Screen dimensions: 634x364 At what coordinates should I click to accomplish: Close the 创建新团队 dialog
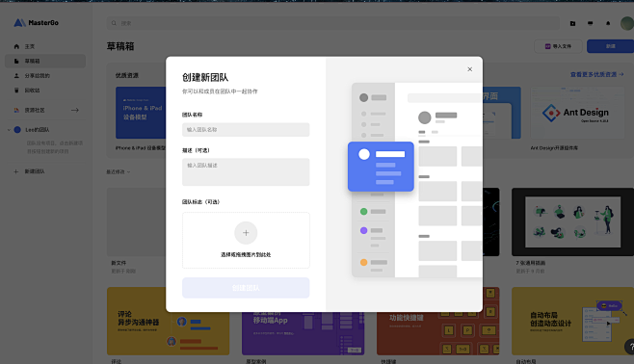pyautogui.click(x=469, y=69)
